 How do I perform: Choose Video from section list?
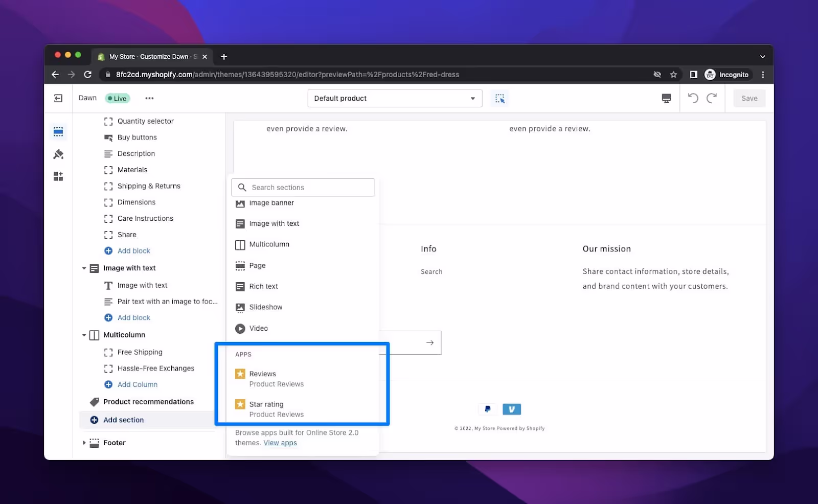[x=258, y=328]
